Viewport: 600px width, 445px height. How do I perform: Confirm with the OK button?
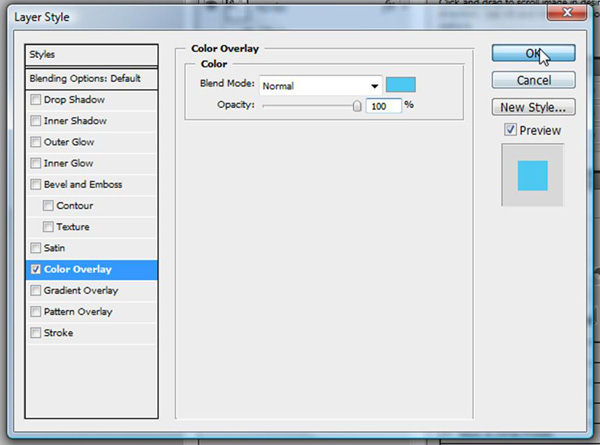click(533, 53)
